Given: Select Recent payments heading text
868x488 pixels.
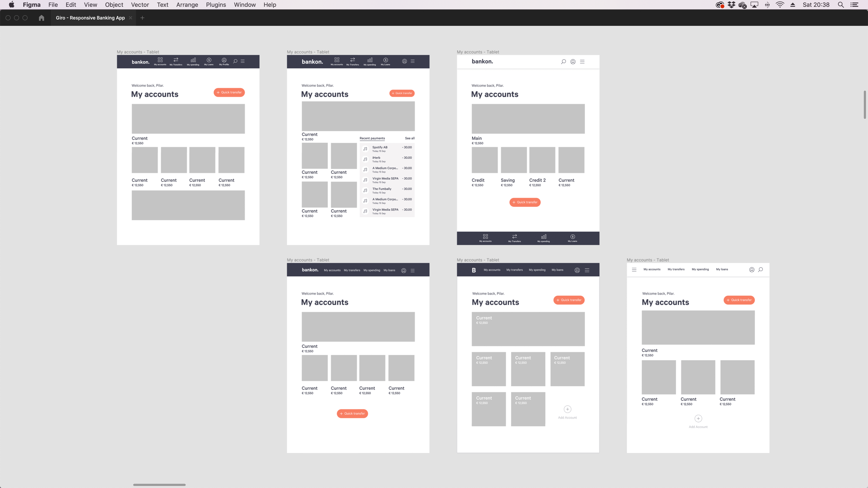Looking at the screenshot, I should click(372, 138).
